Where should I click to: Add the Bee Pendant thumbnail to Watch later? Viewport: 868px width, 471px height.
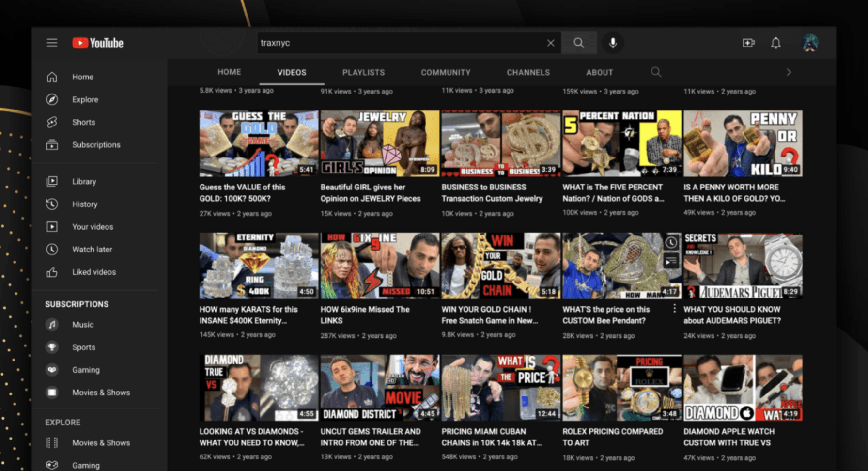tap(671, 242)
